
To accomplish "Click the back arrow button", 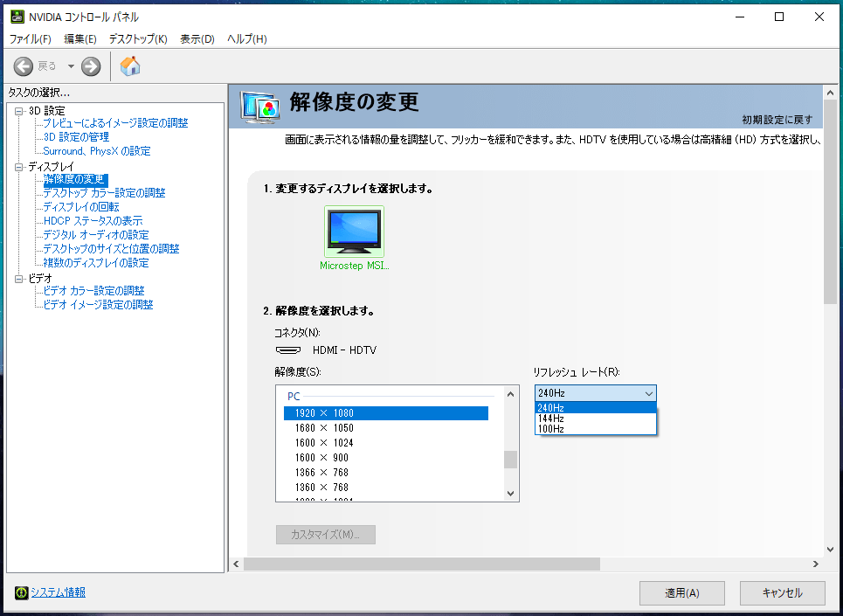I will 24,66.
